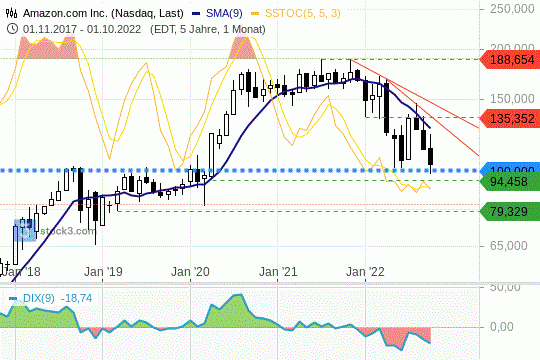
Task: Click the Jan '20 time axis label
Action: click(190, 272)
